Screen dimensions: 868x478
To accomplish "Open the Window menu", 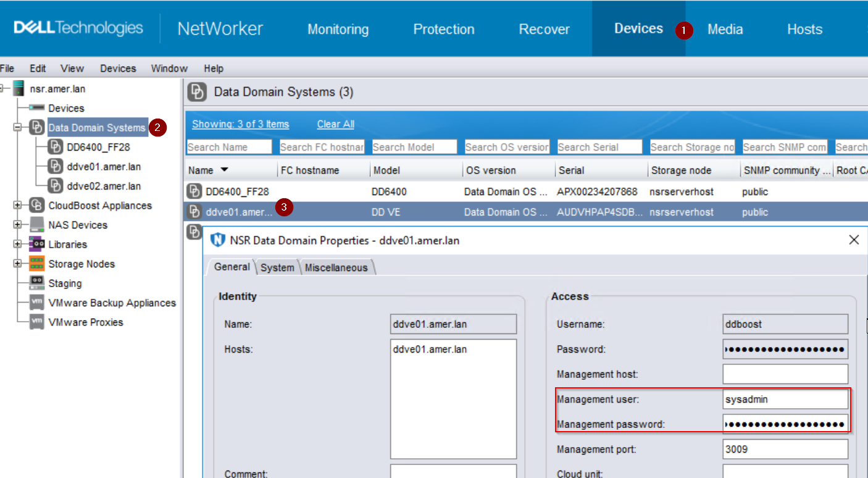I will (169, 69).
